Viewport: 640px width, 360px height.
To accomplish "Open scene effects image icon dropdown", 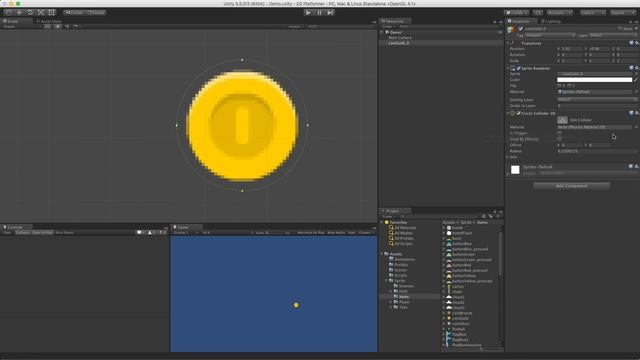I will pos(76,27).
